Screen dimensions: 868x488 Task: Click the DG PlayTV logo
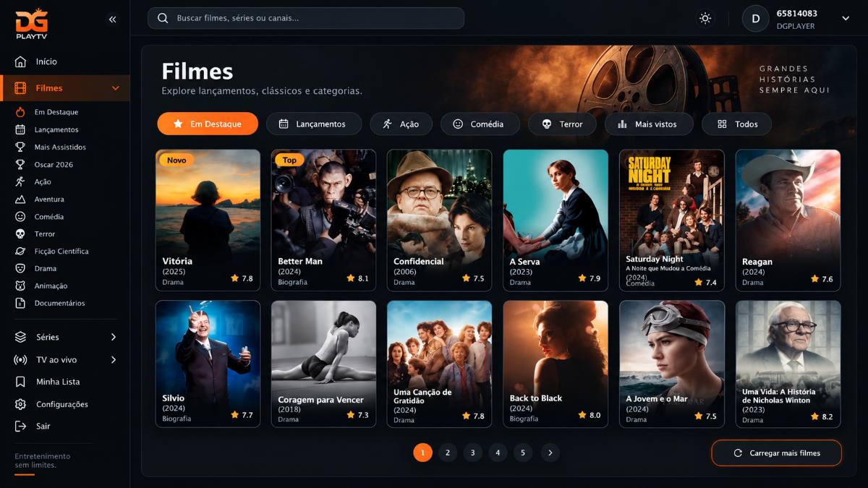click(31, 24)
